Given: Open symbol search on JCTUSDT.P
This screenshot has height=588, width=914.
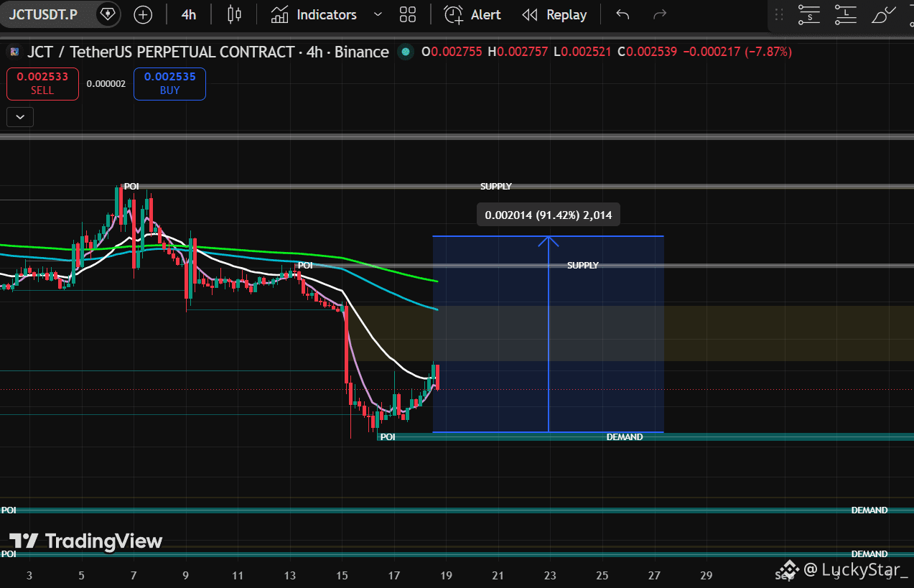Looking at the screenshot, I should click(x=43, y=14).
